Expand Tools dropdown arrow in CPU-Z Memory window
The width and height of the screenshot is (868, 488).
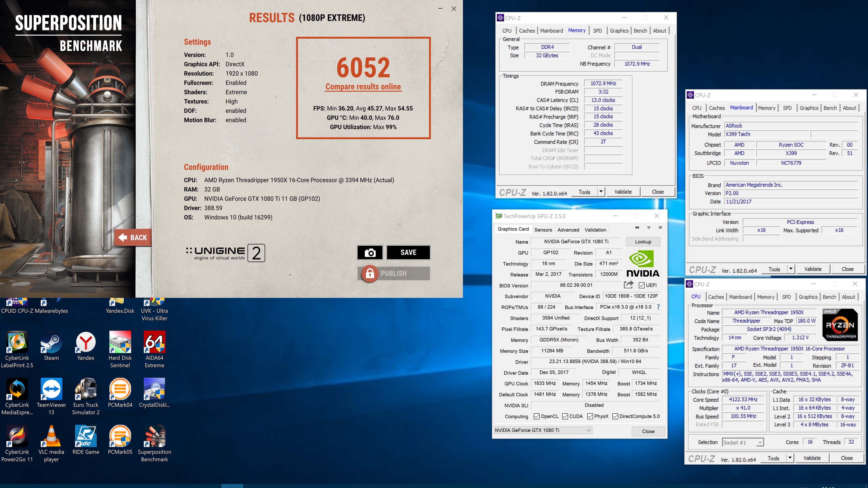click(601, 192)
